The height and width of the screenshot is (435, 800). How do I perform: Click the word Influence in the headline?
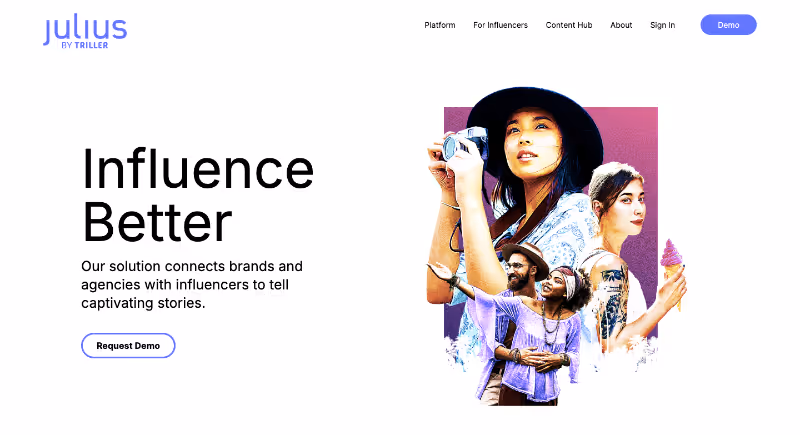(x=197, y=169)
